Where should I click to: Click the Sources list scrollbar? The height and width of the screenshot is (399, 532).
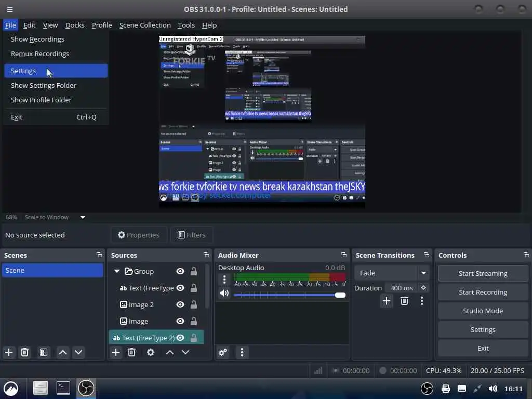coord(207,286)
